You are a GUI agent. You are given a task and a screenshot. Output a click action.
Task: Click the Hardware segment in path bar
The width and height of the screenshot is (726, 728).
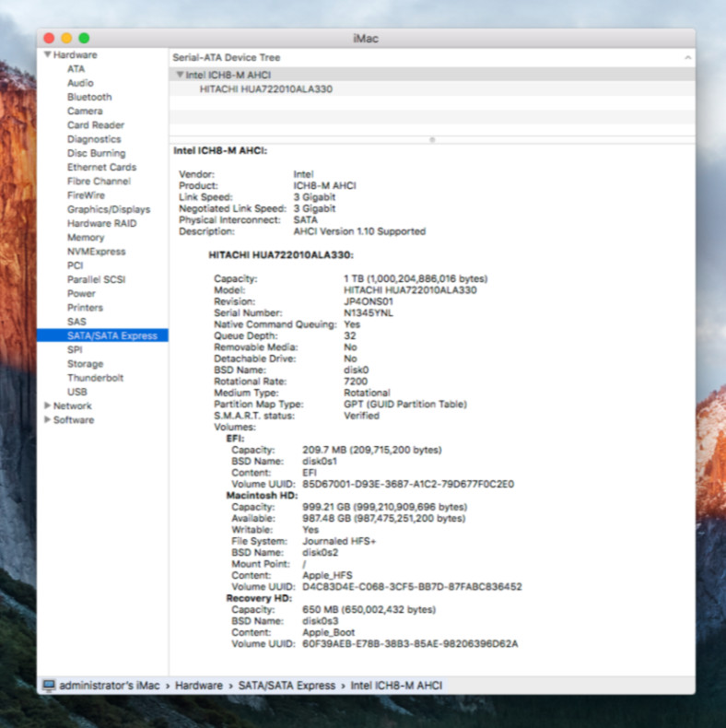coord(200,686)
